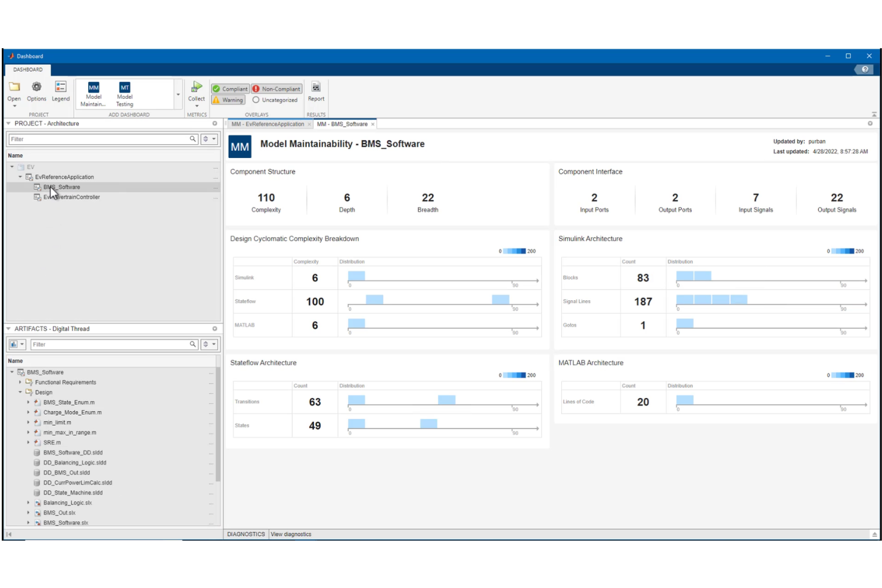Select the DASHBOARD ribbon tab
This screenshot has width=882, height=588.
coord(29,70)
